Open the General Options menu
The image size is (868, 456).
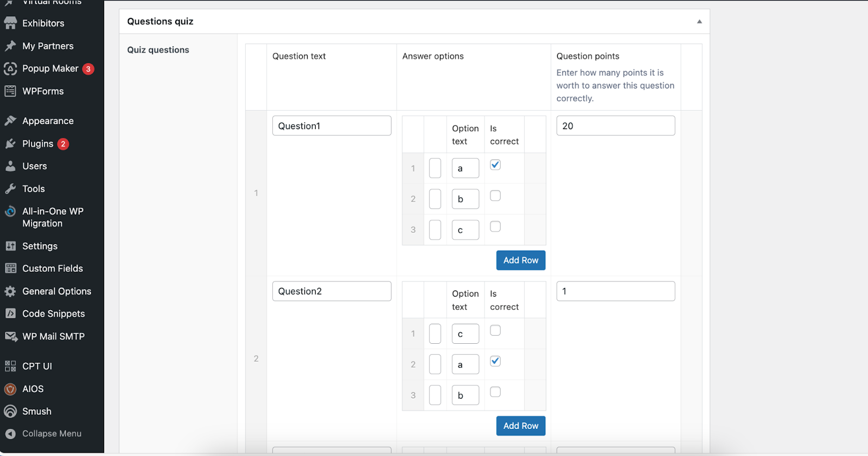point(56,291)
